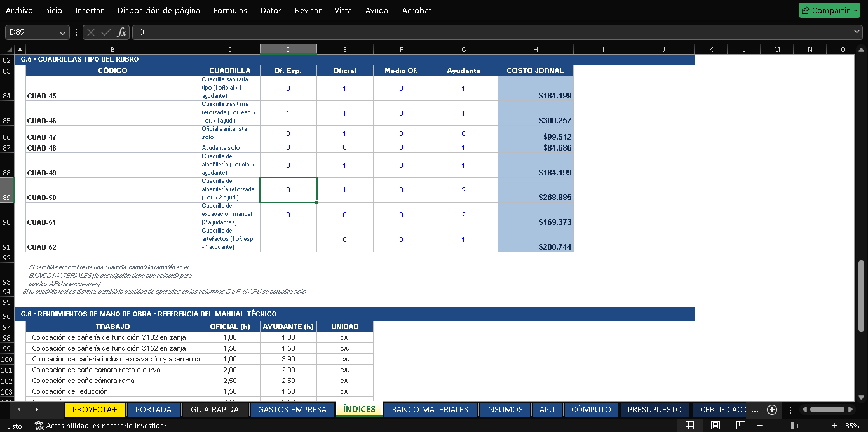
Task: Switch to Normal view in the status bar
Action: point(689,426)
